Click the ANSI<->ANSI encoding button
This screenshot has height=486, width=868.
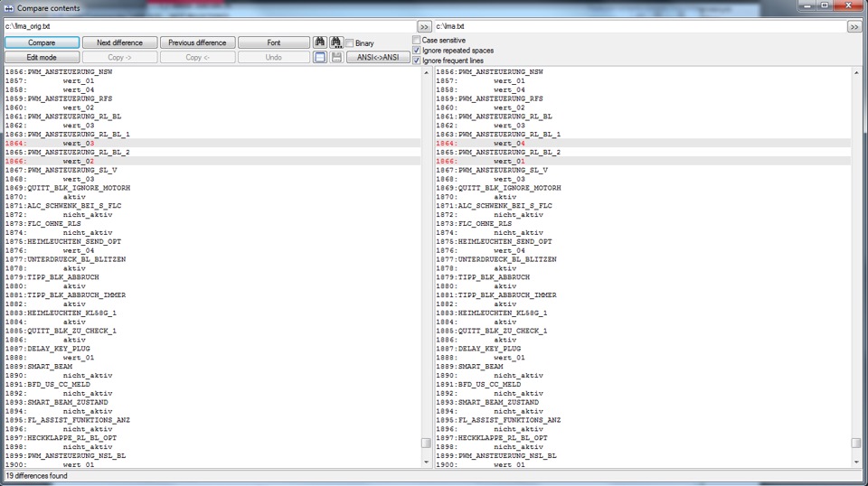pos(378,57)
